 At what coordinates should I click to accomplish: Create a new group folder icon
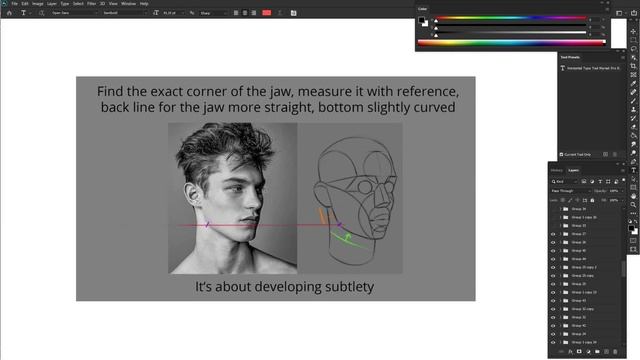[597, 351]
